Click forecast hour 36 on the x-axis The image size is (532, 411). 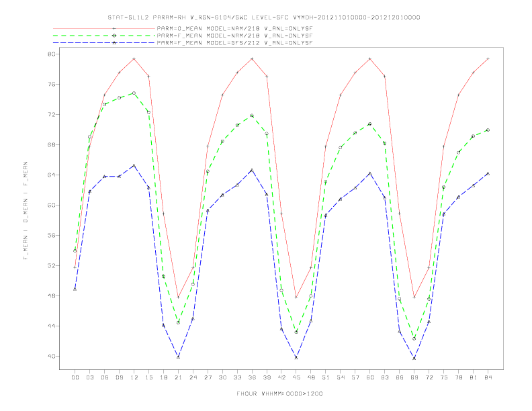pos(252,377)
